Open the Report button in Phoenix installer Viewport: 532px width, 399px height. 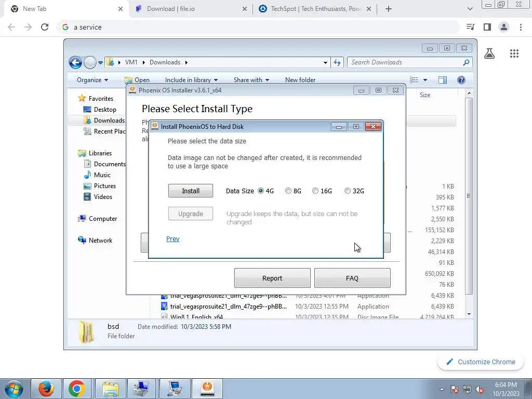[272, 278]
